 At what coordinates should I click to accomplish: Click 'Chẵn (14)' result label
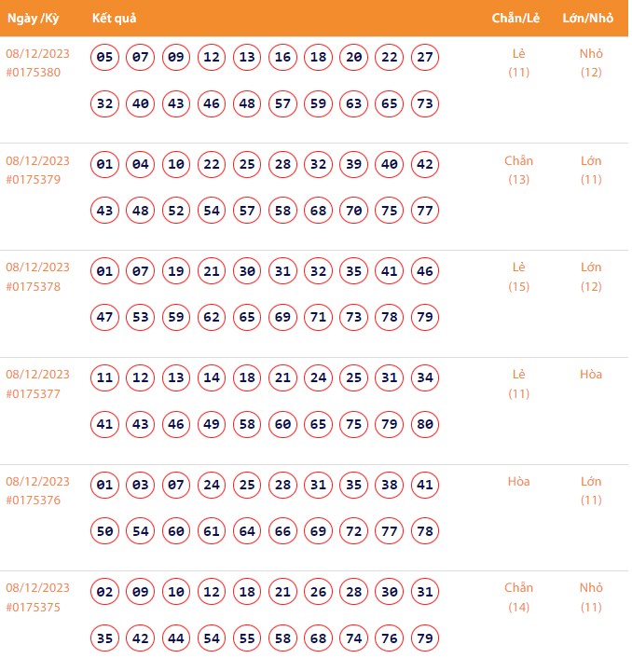pyautogui.click(x=518, y=597)
